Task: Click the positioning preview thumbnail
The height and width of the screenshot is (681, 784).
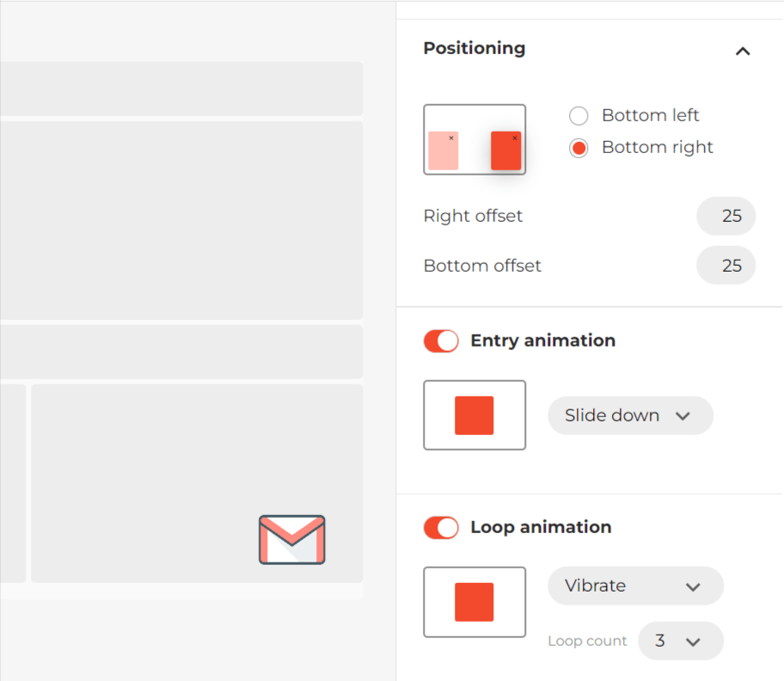Action: (475, 139)
